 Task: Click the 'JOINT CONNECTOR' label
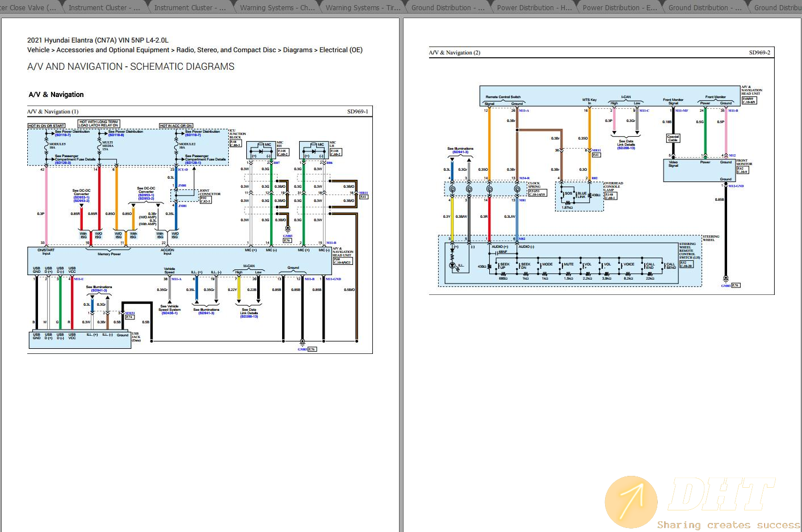pyautogui.click(x=210, y=192)
